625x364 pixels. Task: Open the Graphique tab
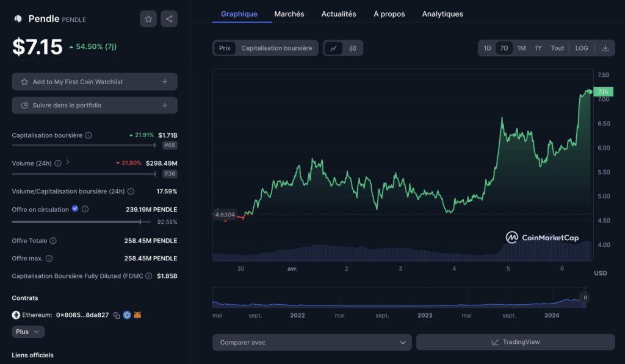tap(239, 14)
